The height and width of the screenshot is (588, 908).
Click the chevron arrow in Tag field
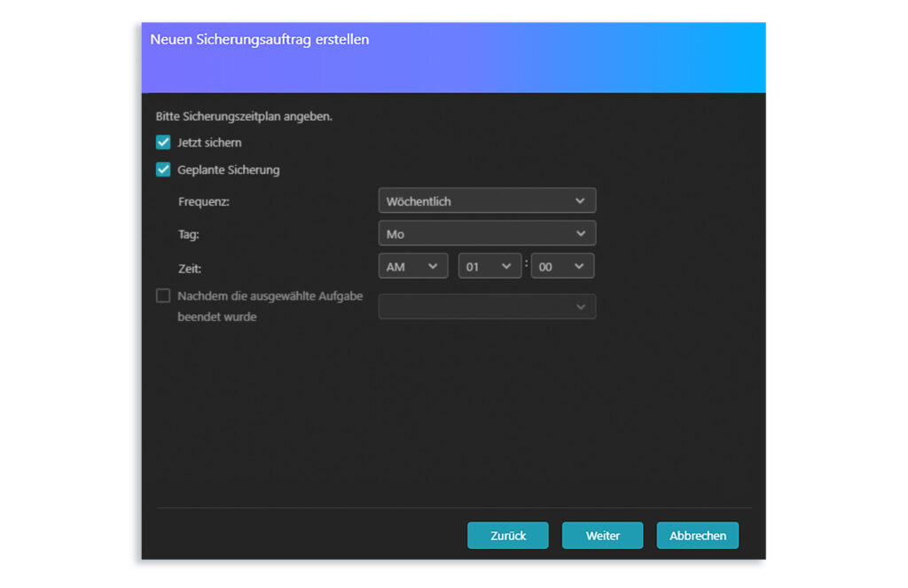click(581, 233)
